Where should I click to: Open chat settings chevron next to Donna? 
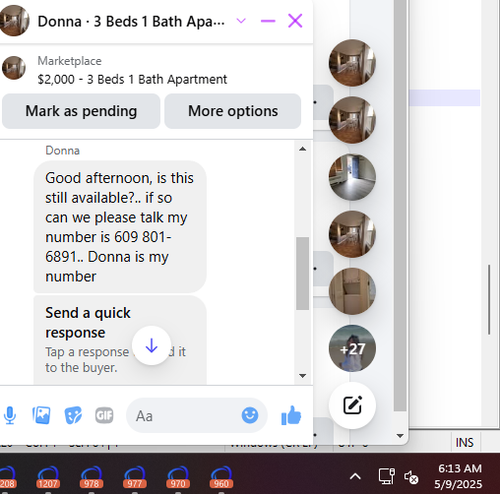(x=241, y=21)
